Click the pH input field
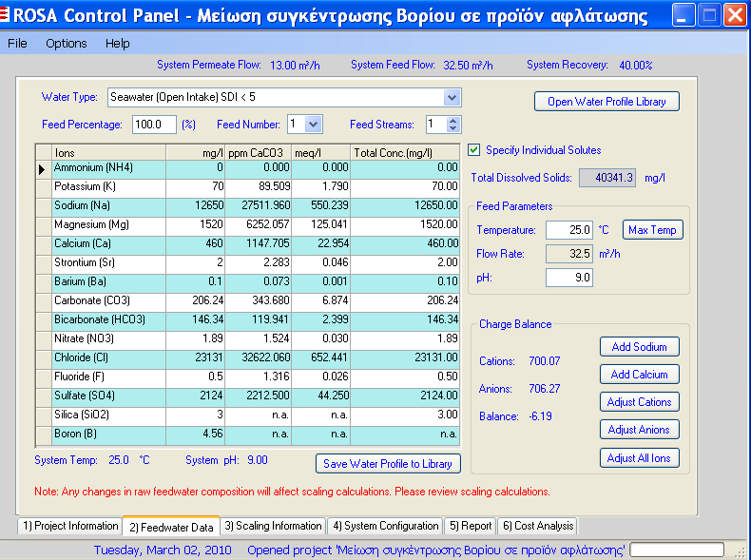Image resolution: width=751 pixels, height=560 pixels. click(x=569, y=278)
